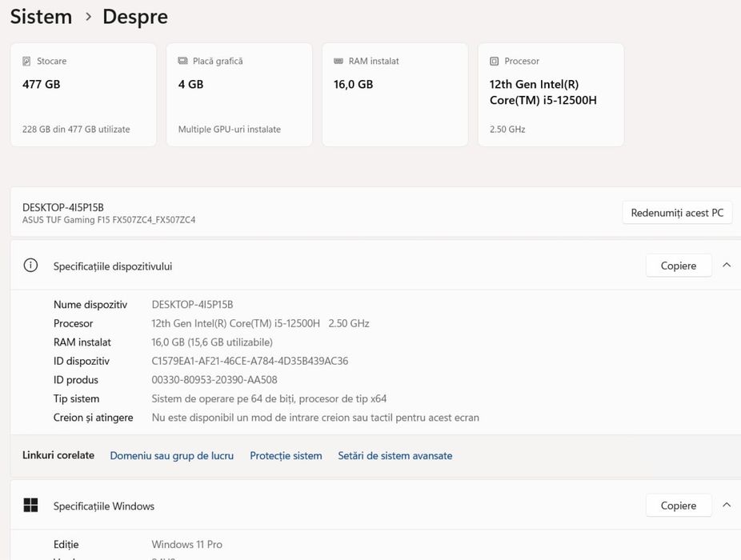Collapse the Specificațiile Windows section chevron
This screenshot has height=560, width=741.
coord(727,505)
